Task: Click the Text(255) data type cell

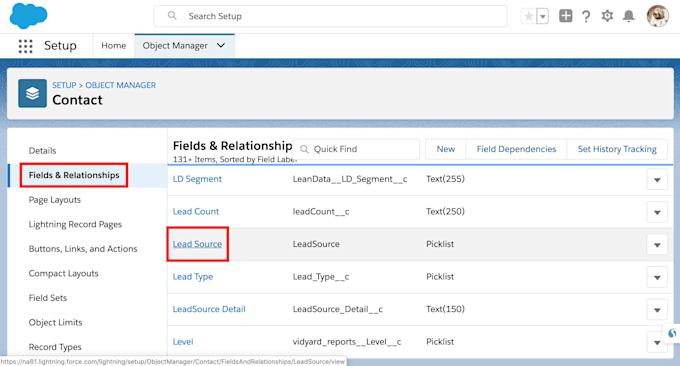Action: click(x=445, y=179)
